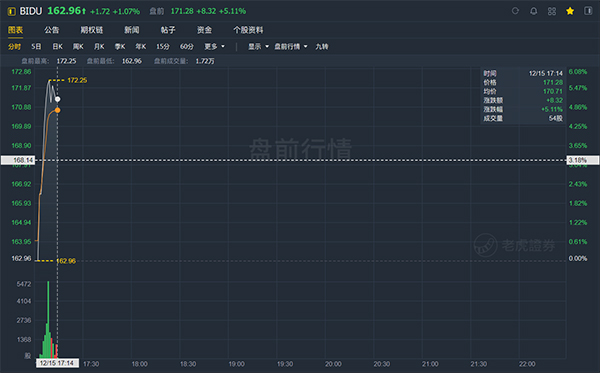Click the four-square grid layout icon
Screen dimensions: 600x373
coord(552,11)
